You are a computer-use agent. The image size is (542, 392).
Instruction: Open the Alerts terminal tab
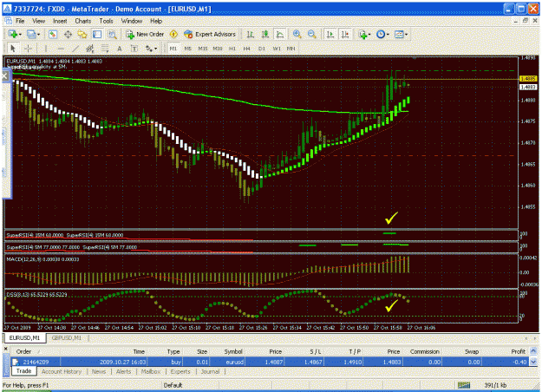[123, 371]
